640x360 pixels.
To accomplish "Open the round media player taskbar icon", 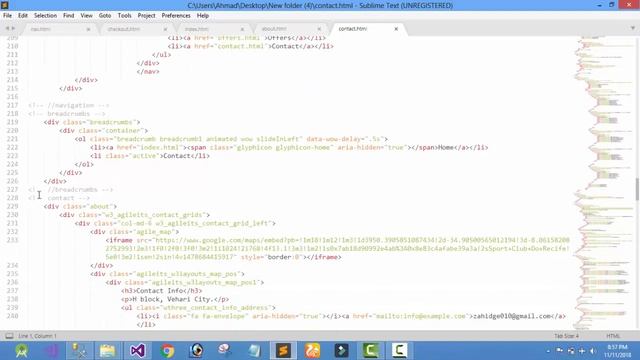I will point(196,351).
